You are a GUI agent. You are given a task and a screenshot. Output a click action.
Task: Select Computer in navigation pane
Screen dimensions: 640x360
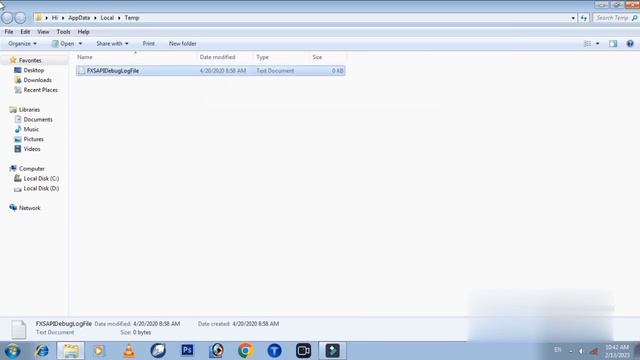click(x=32, y=169)
